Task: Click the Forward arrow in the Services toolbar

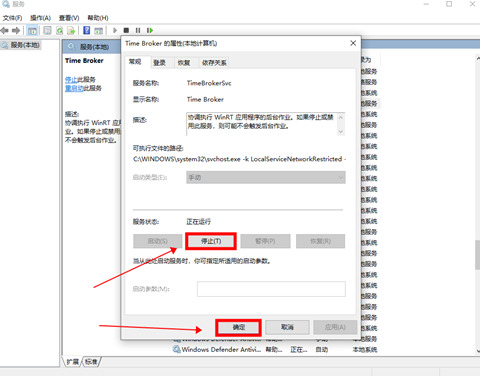Action: pyautogui.click(x=16, y=31)
